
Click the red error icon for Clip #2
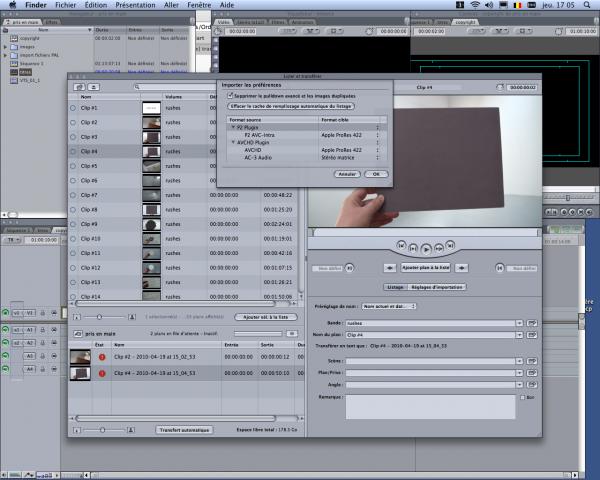(x=102, y=356)
